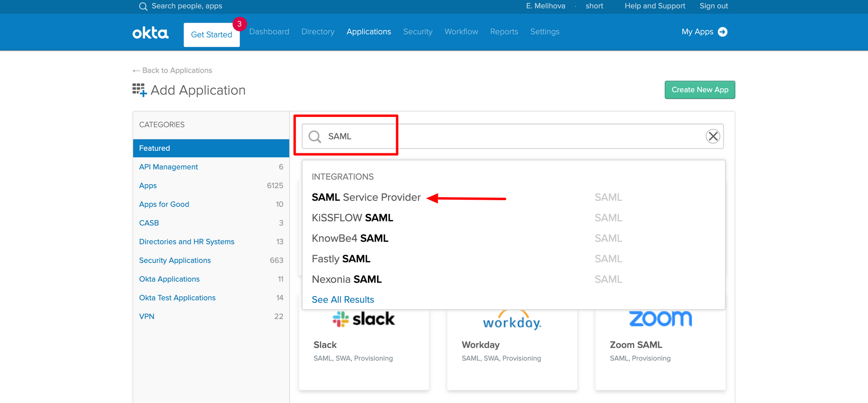Viewport: 868px width, 403px height.
Task: Open the Workflow menu
Action: 461,32
